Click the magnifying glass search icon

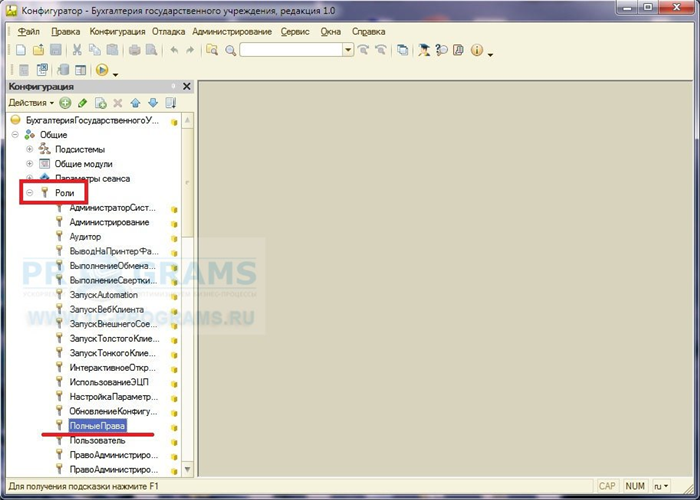point(230,50)
